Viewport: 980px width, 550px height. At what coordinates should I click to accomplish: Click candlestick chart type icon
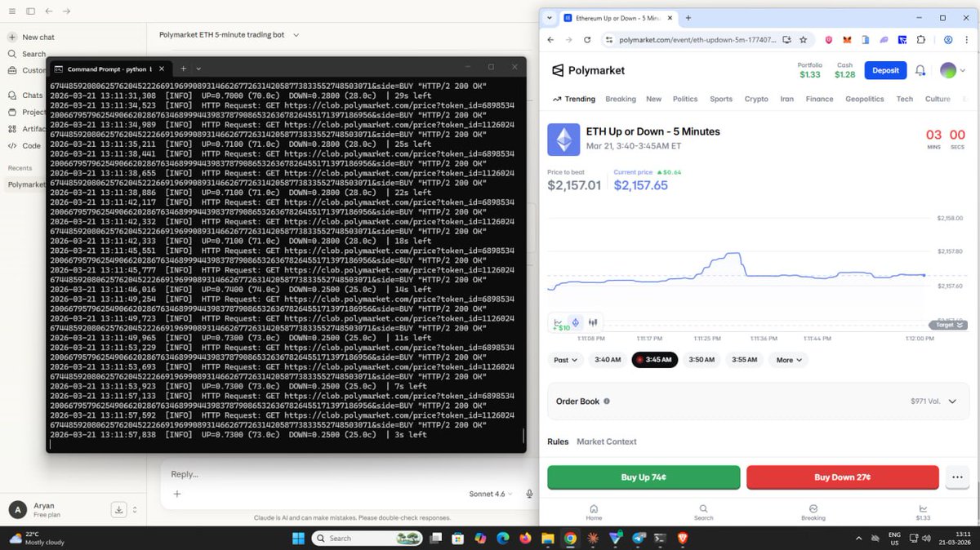point(594,322)
